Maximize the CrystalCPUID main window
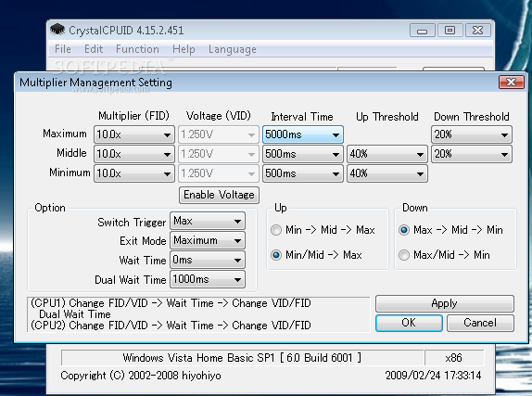 pos(450,31)
